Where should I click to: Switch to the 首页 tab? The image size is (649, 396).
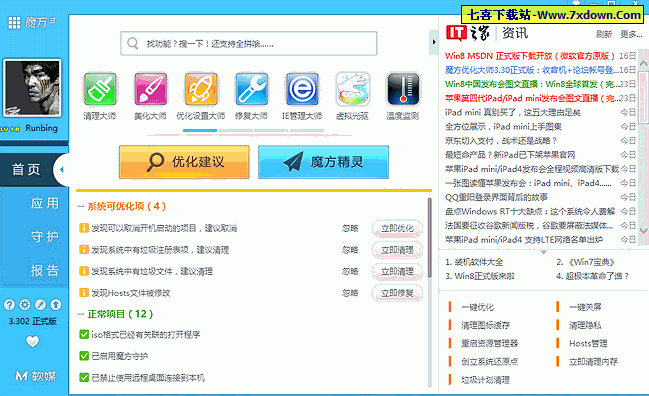pyautogui.click(x=26, y=169)
